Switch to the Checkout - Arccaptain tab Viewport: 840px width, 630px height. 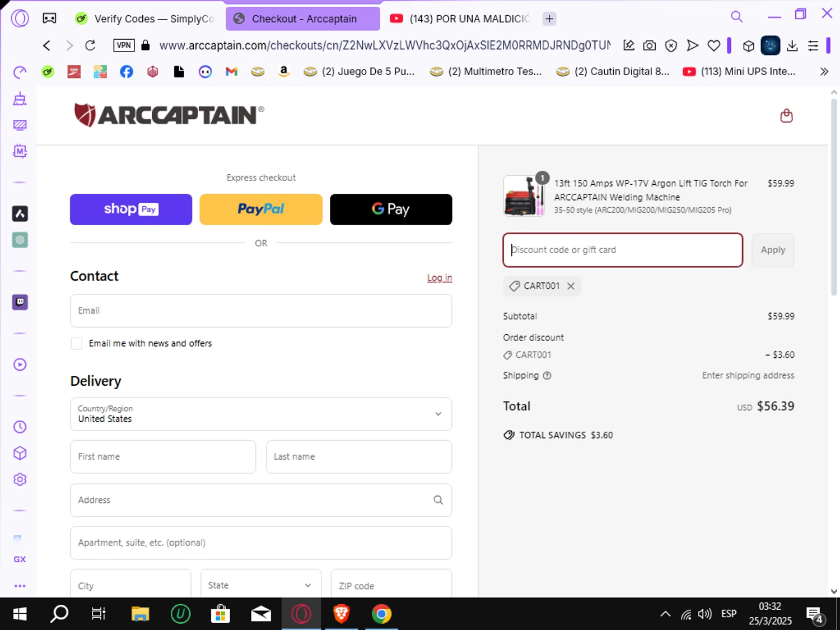[303, 18]
